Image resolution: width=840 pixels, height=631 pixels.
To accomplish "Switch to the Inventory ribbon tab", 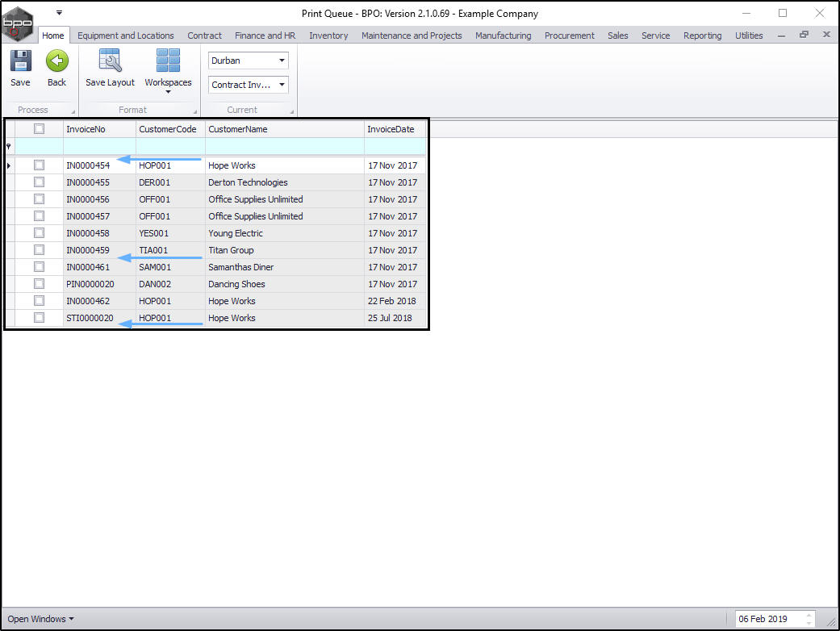I will (328, 36).
